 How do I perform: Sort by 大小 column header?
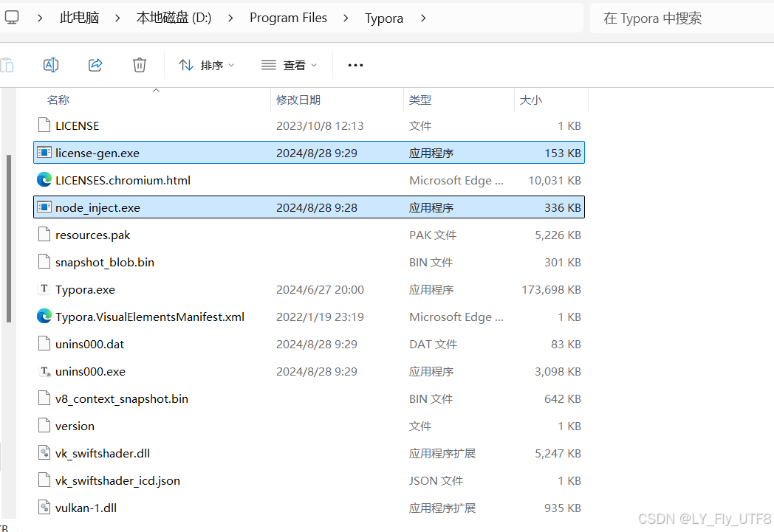(x=530, y=100)
